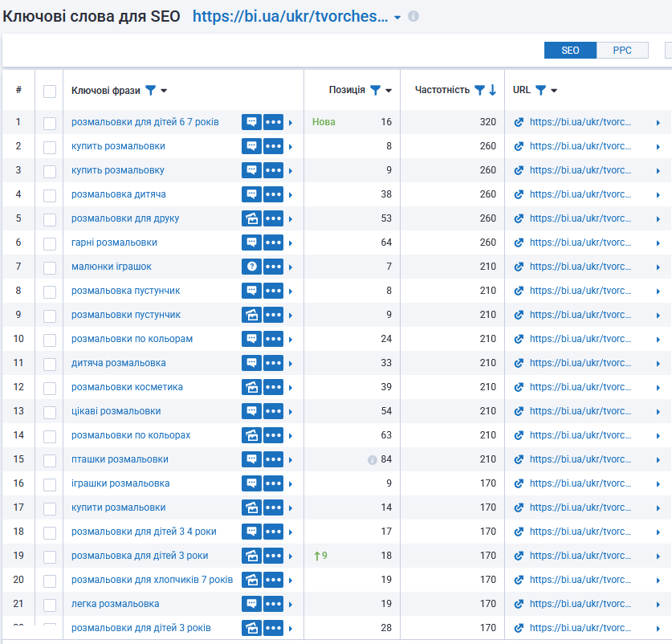Check the box for 'купить розмальовки'
This screenshot has width=672, height=644.
(50, 148)
